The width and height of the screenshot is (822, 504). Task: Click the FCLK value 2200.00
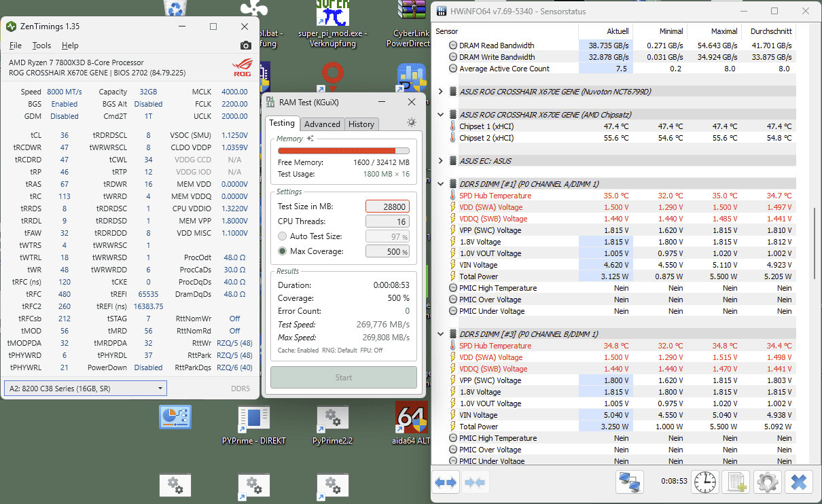click(234, 104)
